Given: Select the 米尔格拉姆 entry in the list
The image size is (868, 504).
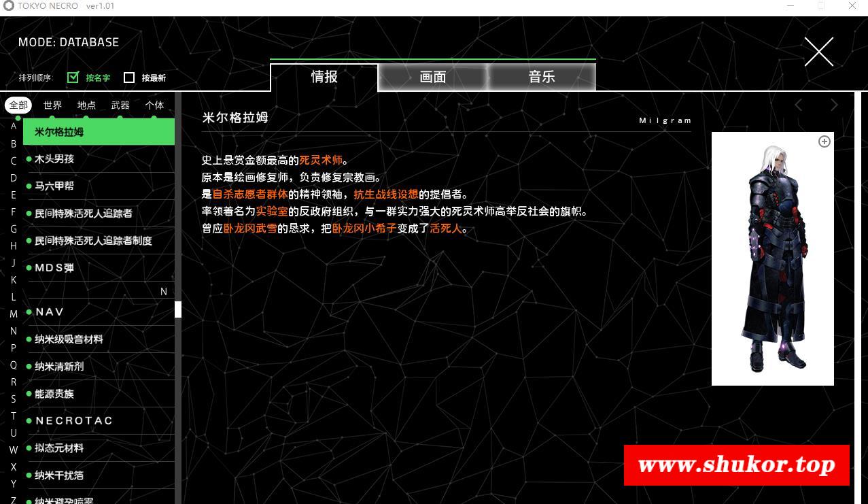Looking at the screenshot, I should coord(99,131).
